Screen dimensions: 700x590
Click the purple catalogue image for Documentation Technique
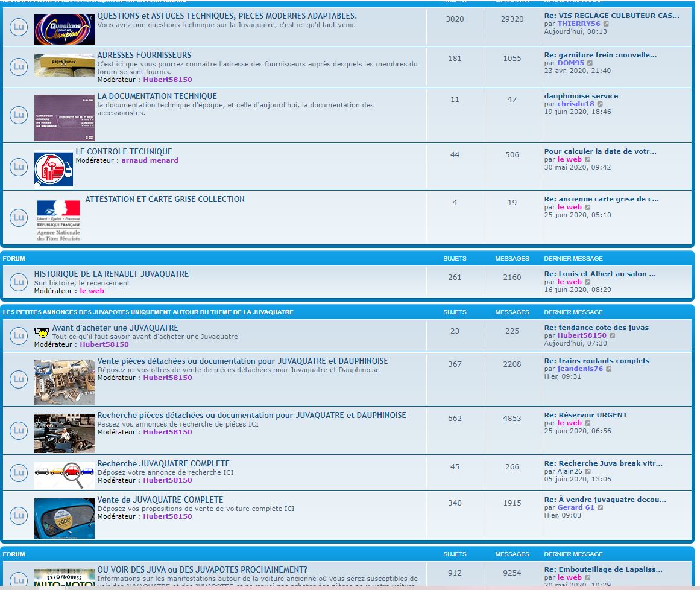[x=65, y=118]
